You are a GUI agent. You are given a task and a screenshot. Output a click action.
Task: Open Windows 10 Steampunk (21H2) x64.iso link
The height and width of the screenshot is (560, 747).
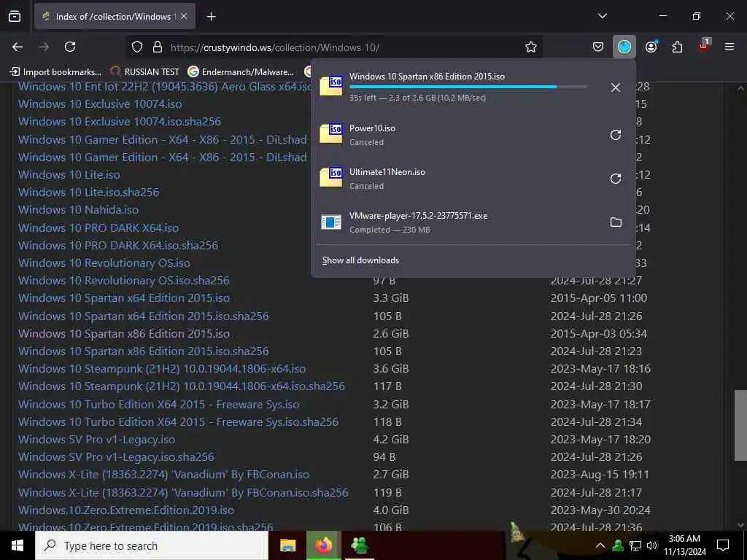tap(162, 369)
